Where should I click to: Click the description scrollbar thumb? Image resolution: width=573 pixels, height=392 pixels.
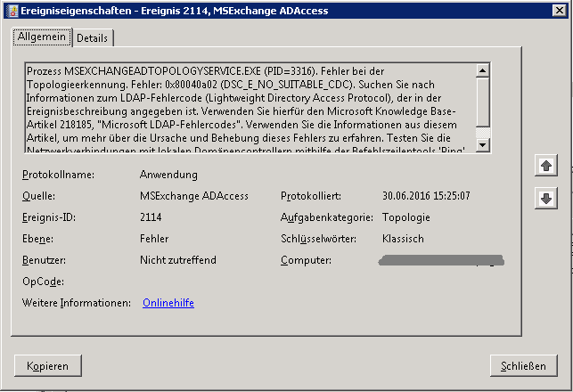point(483,102)
